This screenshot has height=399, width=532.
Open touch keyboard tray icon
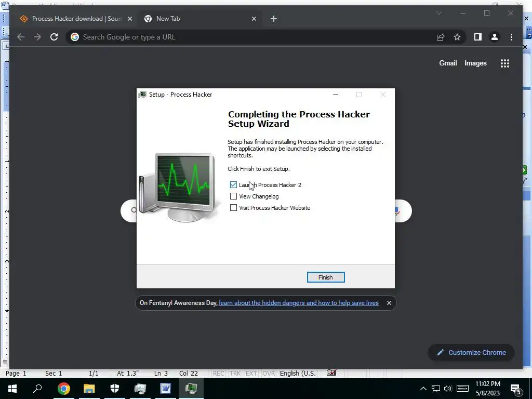pyautogui.click(x=462, y=389)
